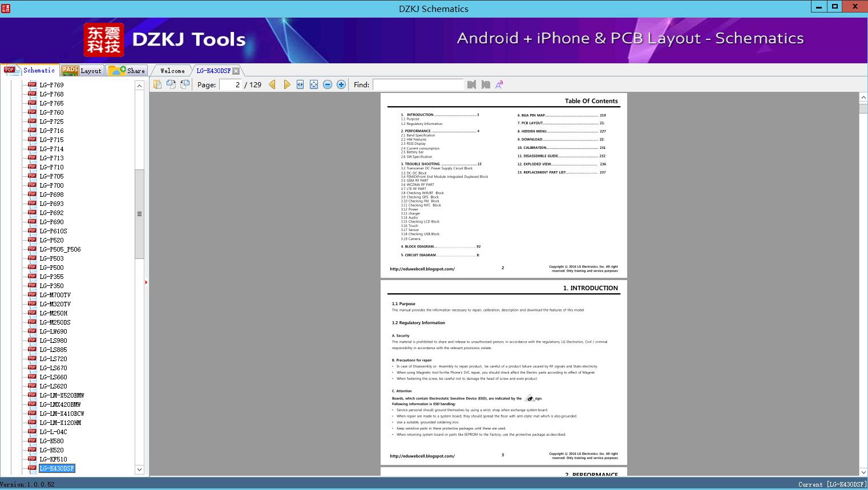Zoom out of the document
Screen dimensions: 868x490
tap(328, 84)
